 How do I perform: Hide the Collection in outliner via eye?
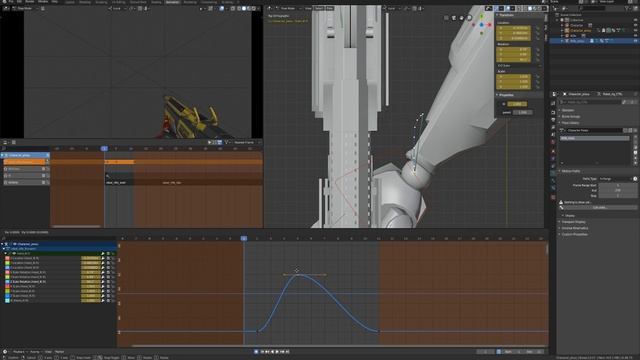(635, 20)
